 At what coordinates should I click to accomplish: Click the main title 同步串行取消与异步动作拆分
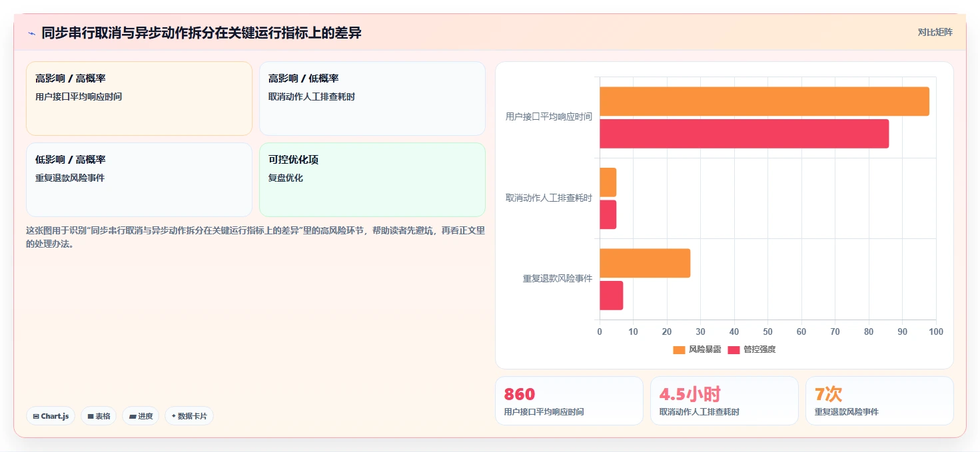click(x=201, y=33)
